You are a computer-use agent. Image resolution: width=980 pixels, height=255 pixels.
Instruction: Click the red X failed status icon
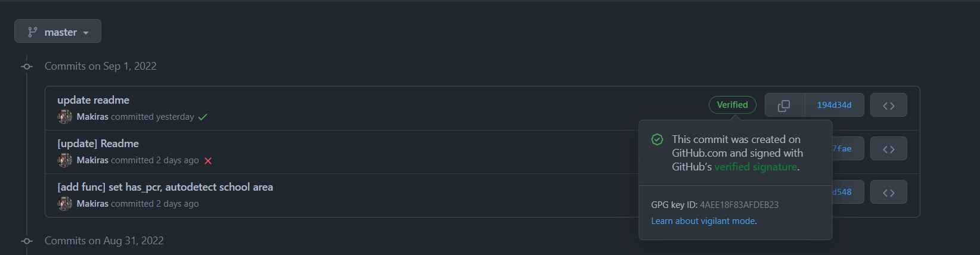coord(208,161)
